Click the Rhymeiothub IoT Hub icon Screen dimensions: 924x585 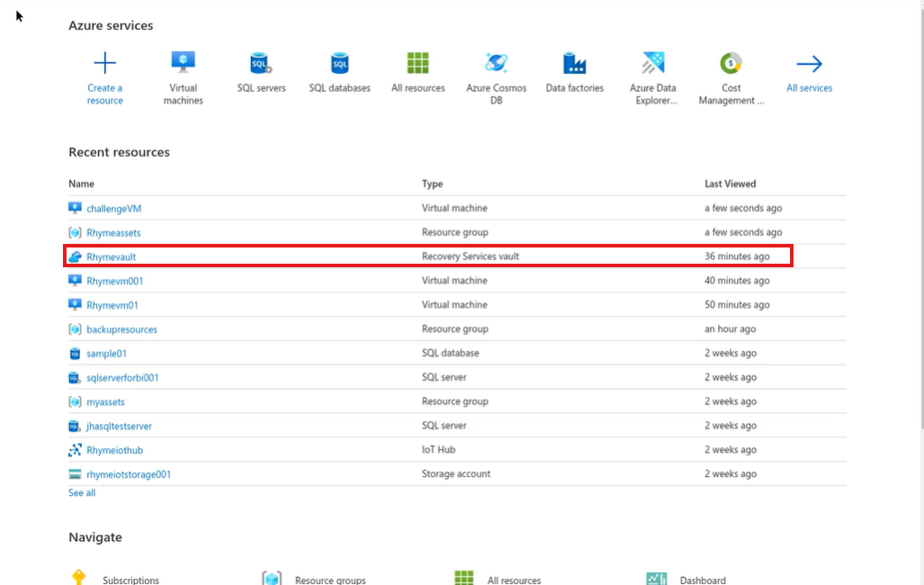point(75,450)
